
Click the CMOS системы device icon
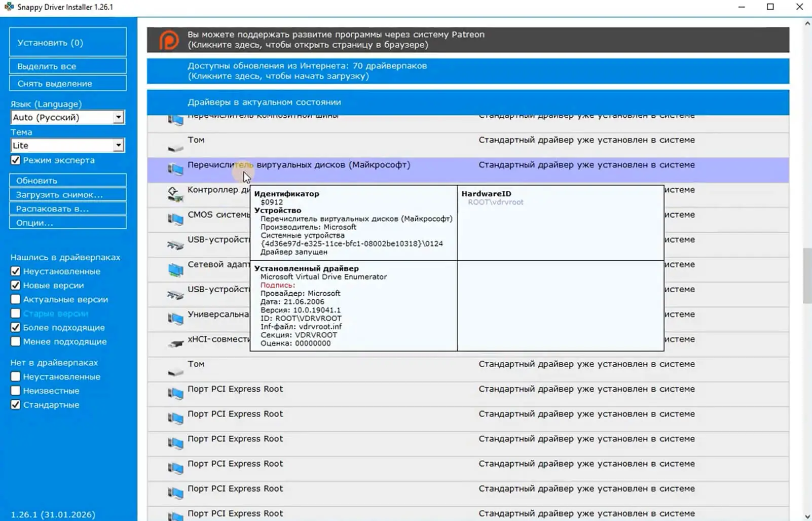click(175, 219)
